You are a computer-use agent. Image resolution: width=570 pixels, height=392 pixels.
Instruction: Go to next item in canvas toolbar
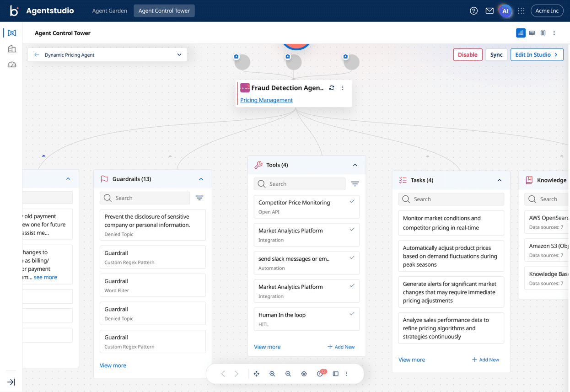237,374
